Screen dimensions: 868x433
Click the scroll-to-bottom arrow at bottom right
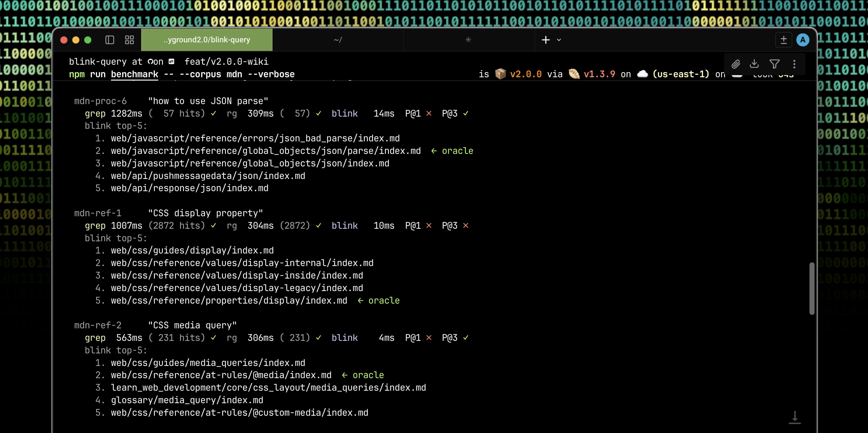(x=795, y=417)
